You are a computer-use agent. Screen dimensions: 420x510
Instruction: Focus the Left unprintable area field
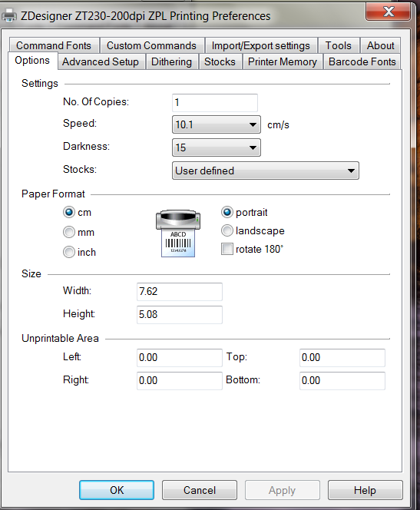point(180,358)
